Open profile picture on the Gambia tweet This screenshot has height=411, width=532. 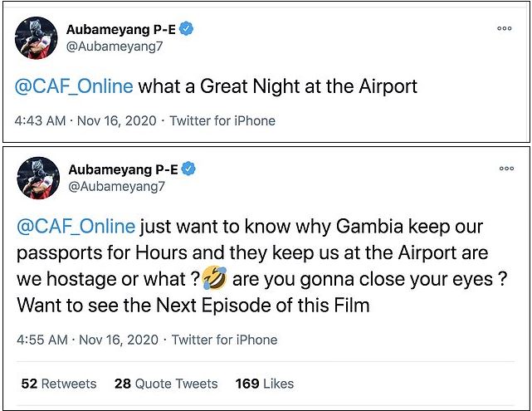click(37, 178)
